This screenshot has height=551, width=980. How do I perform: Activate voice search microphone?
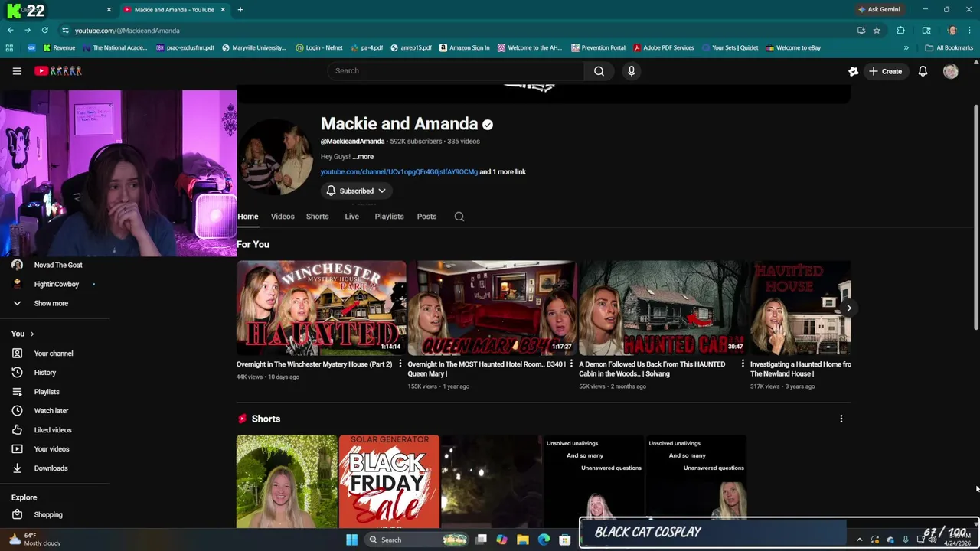pos(631,71)
